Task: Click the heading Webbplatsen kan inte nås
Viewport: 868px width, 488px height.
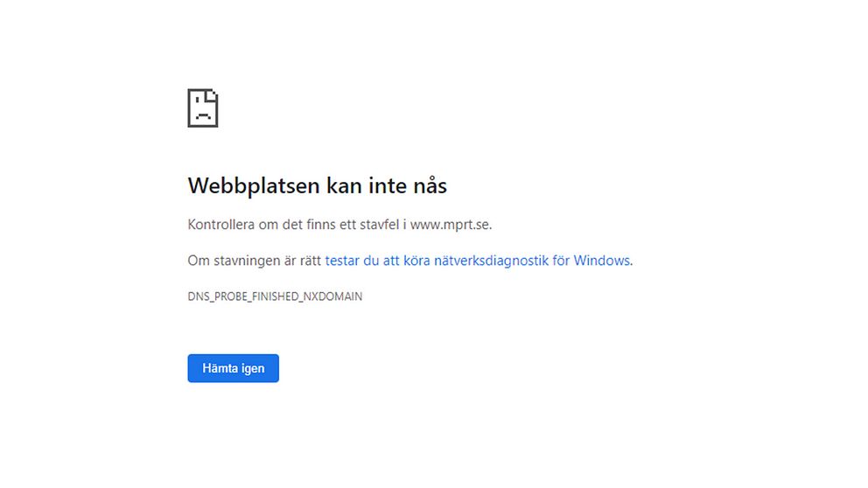Action: click(318, 186)
